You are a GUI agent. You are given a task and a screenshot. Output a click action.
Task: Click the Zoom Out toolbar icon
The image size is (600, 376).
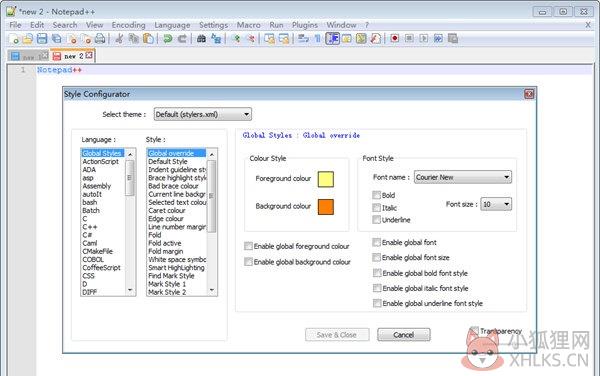coord(251,39)
